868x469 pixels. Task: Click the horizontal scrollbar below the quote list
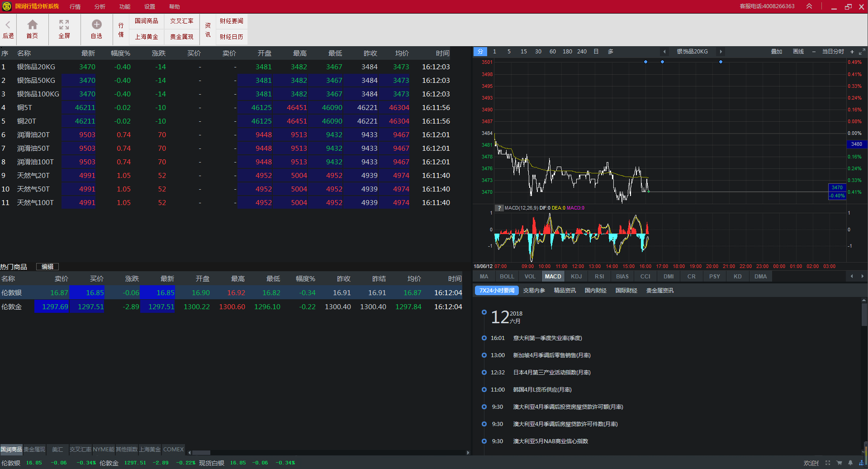(201, 453)
